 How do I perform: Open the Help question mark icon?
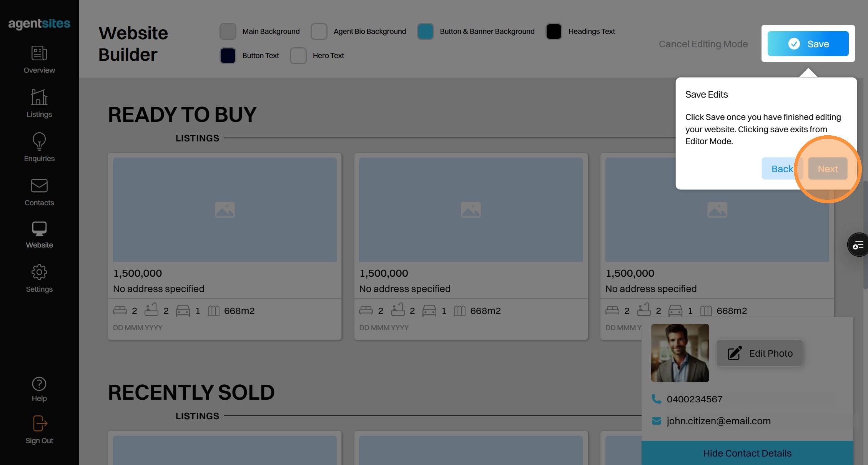pyautogui.click(x=39, y=384)
